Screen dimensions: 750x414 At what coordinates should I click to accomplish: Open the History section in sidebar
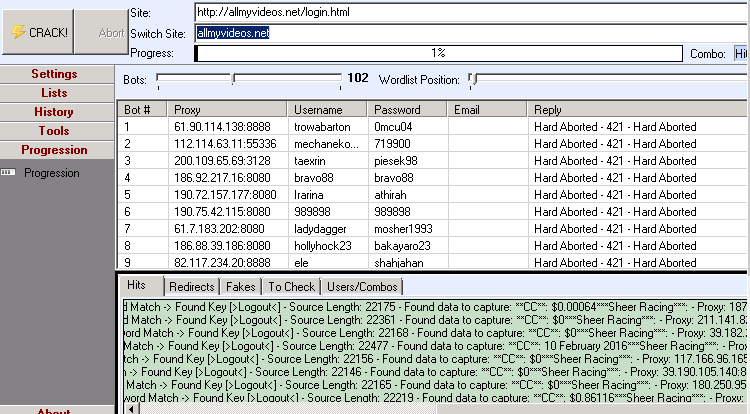pyautogui.click(x=57, y=112)
